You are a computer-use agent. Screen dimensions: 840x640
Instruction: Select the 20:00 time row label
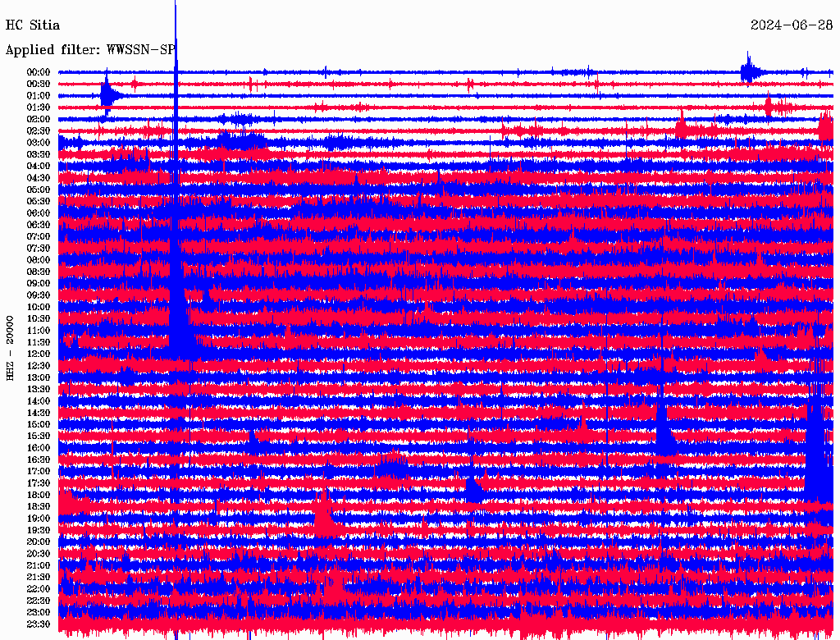point(39,542)
